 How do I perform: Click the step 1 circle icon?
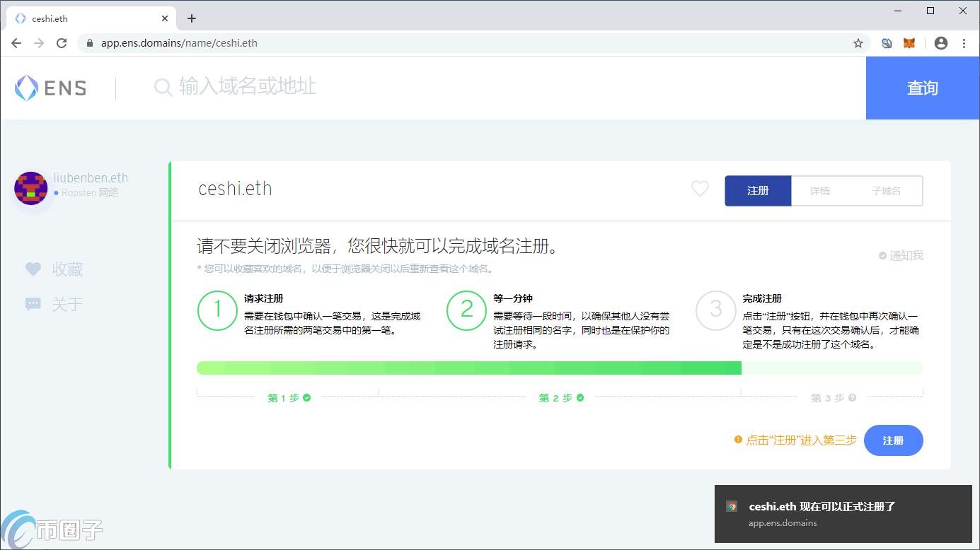217,310
